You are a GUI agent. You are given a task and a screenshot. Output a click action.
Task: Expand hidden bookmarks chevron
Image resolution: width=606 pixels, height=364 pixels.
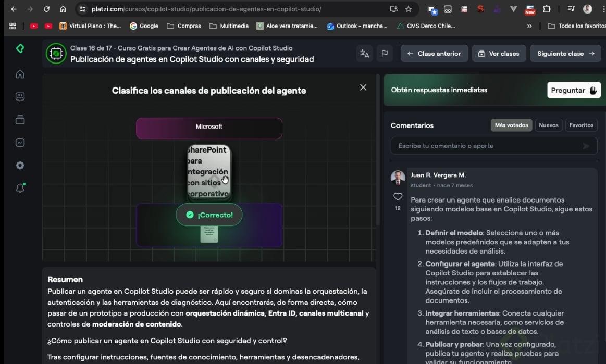coord(529,26)
